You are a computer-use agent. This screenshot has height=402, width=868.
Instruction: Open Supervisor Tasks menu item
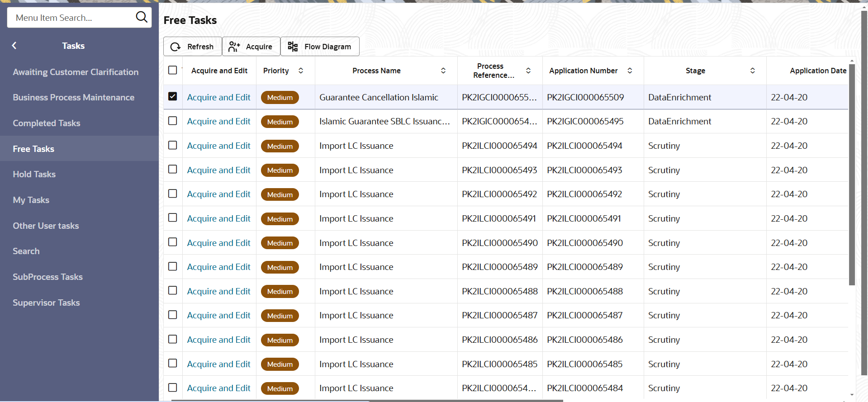[x=46, y=303]
